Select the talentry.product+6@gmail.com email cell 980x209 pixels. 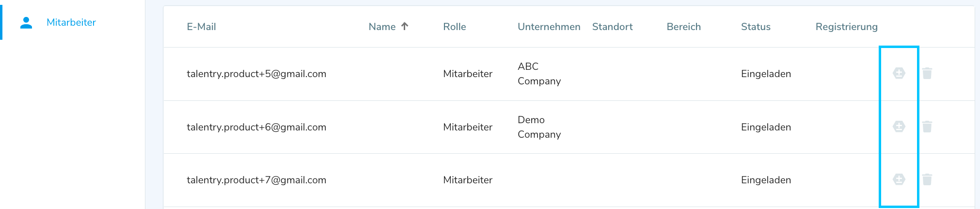click(256, 127)
